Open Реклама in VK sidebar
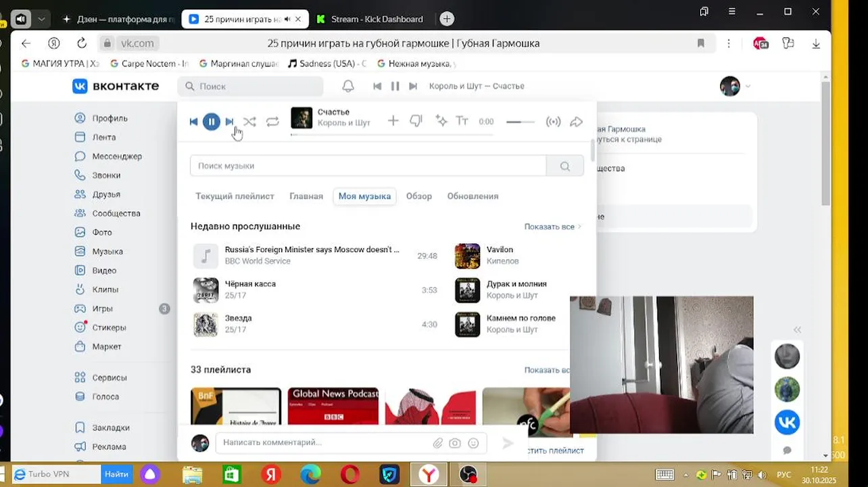The height and width of the screenshot is (487, 868). (x=110, y=446)
